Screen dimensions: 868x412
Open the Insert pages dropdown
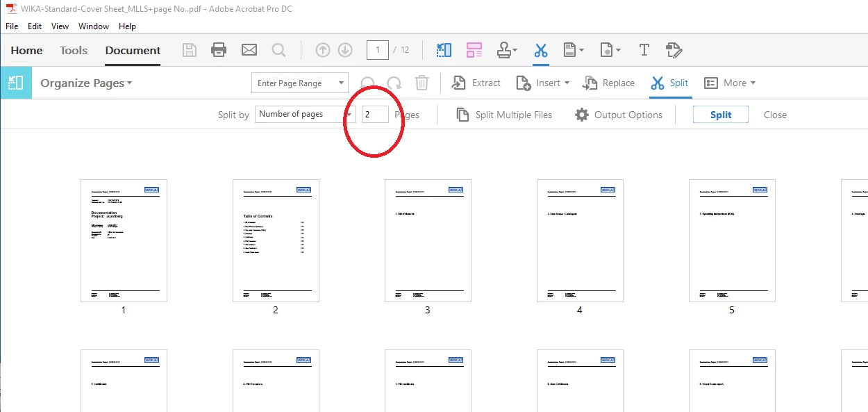[x=543, y=83]
